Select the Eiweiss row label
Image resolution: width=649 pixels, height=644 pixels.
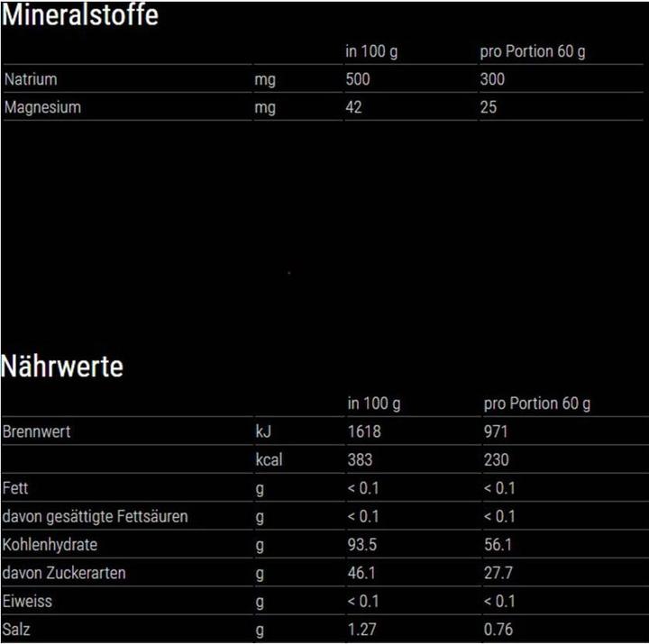coord(28,601)
